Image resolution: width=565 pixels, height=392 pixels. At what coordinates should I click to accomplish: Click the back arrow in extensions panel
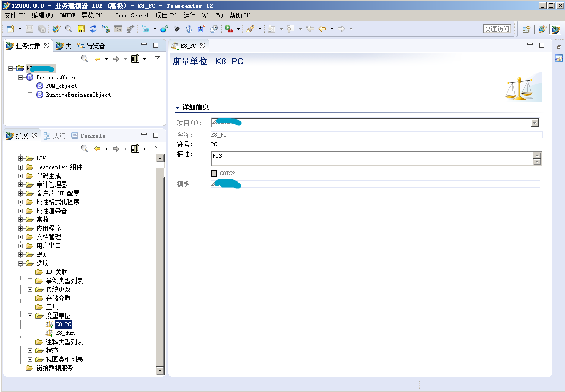97,148
